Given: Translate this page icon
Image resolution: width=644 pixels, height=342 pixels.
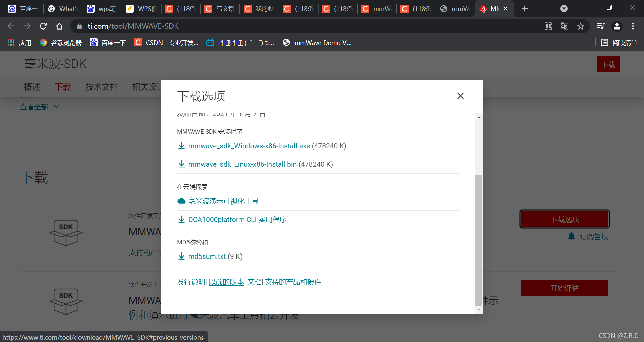Looking at the screenshot, I should (565, 26).
